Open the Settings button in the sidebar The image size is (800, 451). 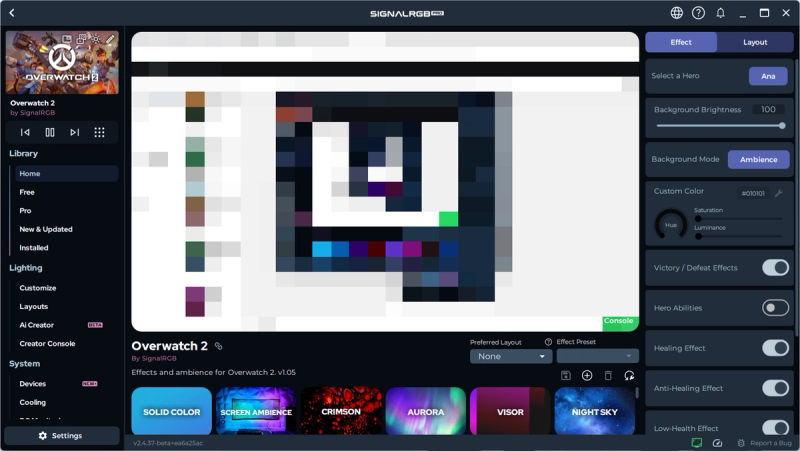(x=60, y=436)
